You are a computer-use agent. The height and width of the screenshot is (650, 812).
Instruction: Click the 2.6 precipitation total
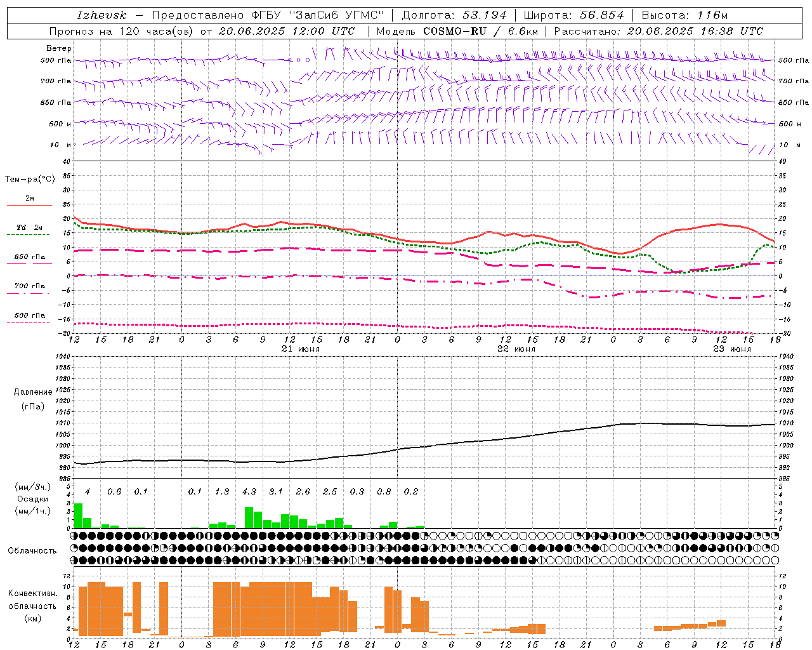[303, 491]
